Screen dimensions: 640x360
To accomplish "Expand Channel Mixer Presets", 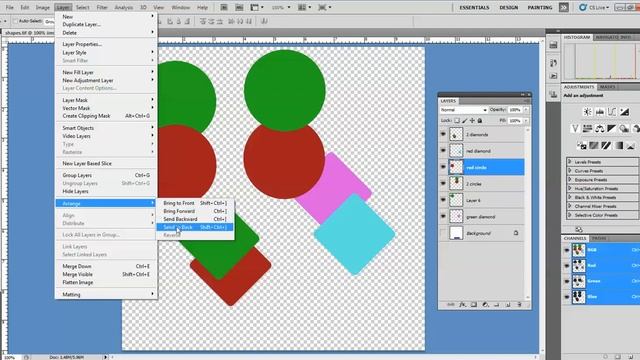I will pyautogui.click(x=570, y=206).
